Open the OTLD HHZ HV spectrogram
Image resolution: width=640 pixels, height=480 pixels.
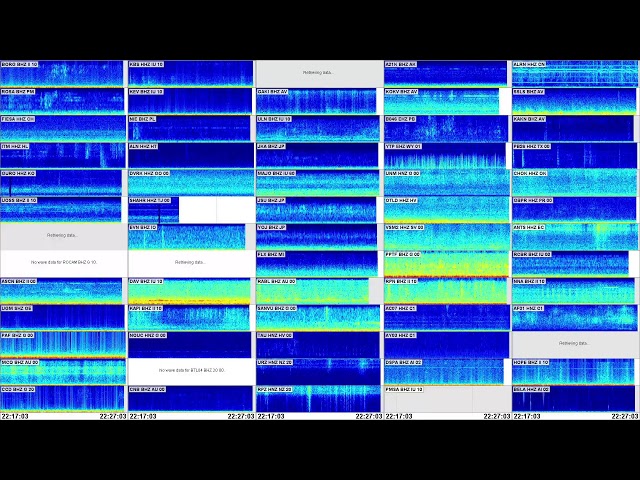[x=447, y=210]
